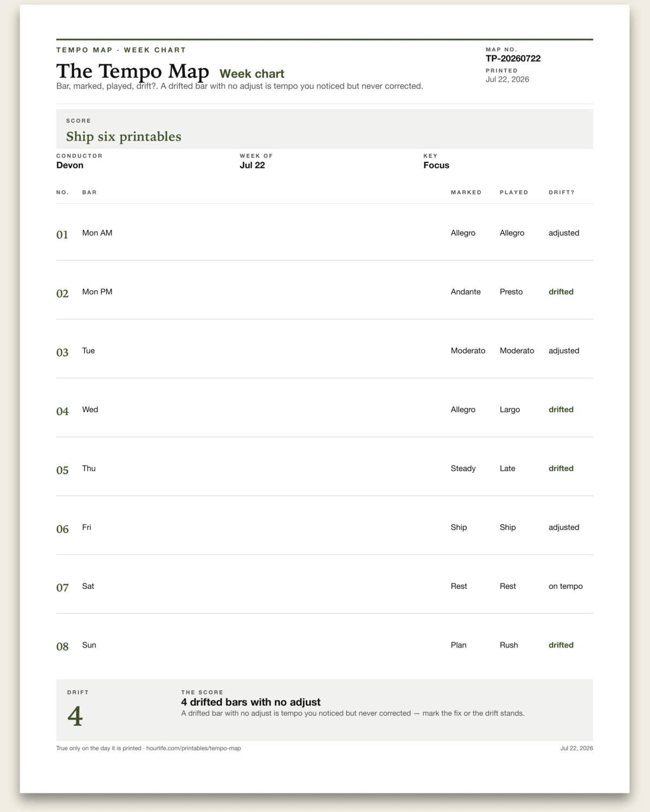Click the Played value Presto
The image size is (650, 812).
pyautogui.click(x=511, y=292)
